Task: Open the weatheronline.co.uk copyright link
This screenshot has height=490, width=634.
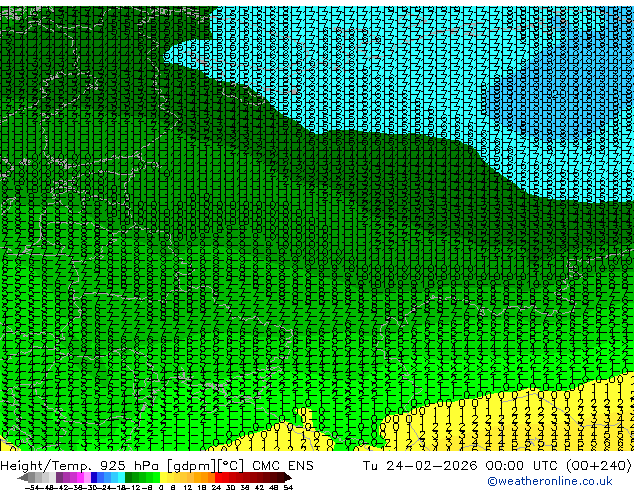Action: (x=550, y=481)
